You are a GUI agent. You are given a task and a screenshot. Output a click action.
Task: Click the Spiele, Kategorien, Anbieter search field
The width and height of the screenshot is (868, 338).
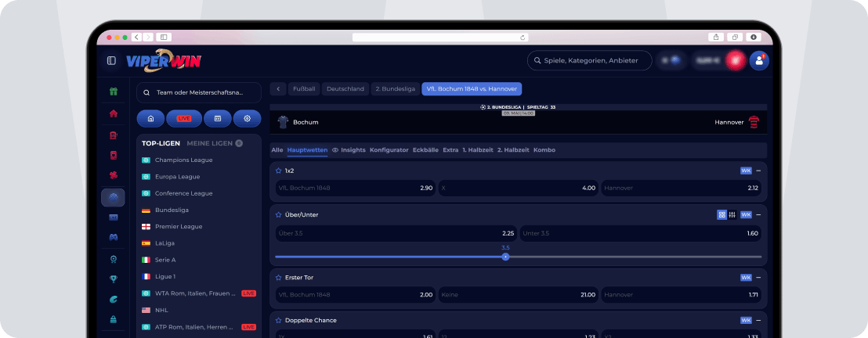pyautogui.click(x=590, y=61)
